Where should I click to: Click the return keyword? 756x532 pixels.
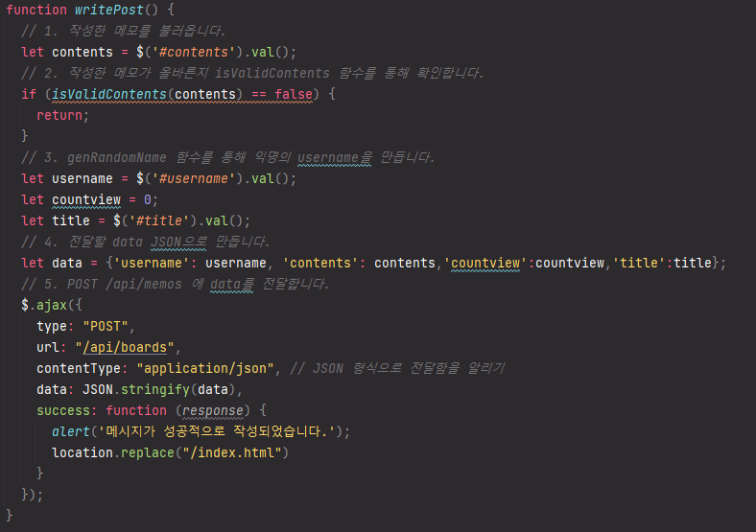pyautogui.click(x=59, y=115)
